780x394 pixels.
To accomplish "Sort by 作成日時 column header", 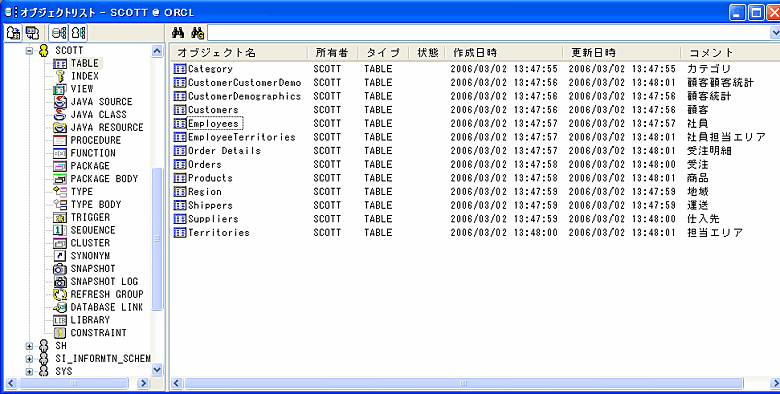I will tap(503, 53).
